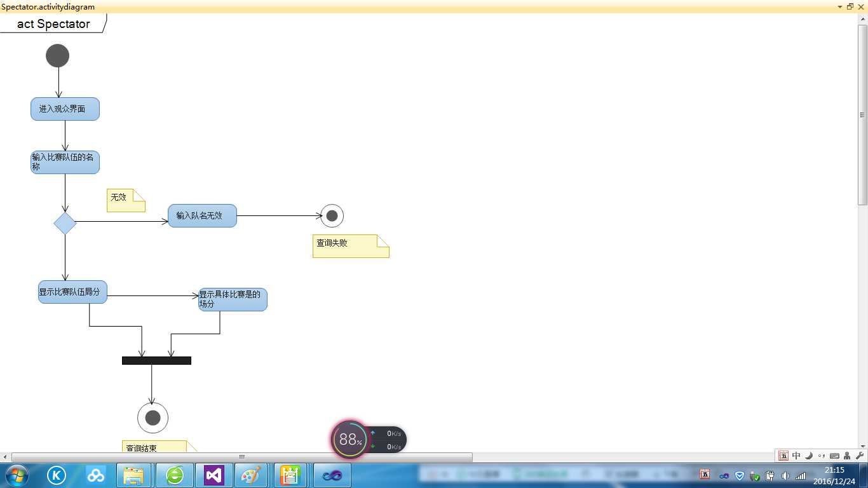Open the K music player taskbar icon
This screenshot has height=488, width=868.
click(x=57, y=475)
